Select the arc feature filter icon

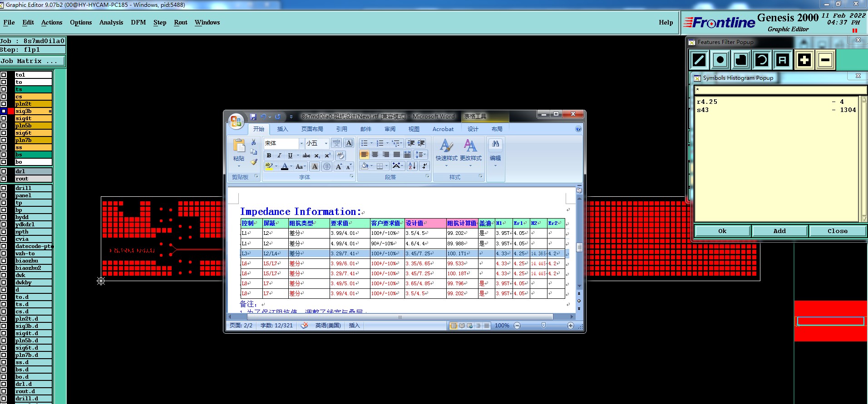pos(762,60)
